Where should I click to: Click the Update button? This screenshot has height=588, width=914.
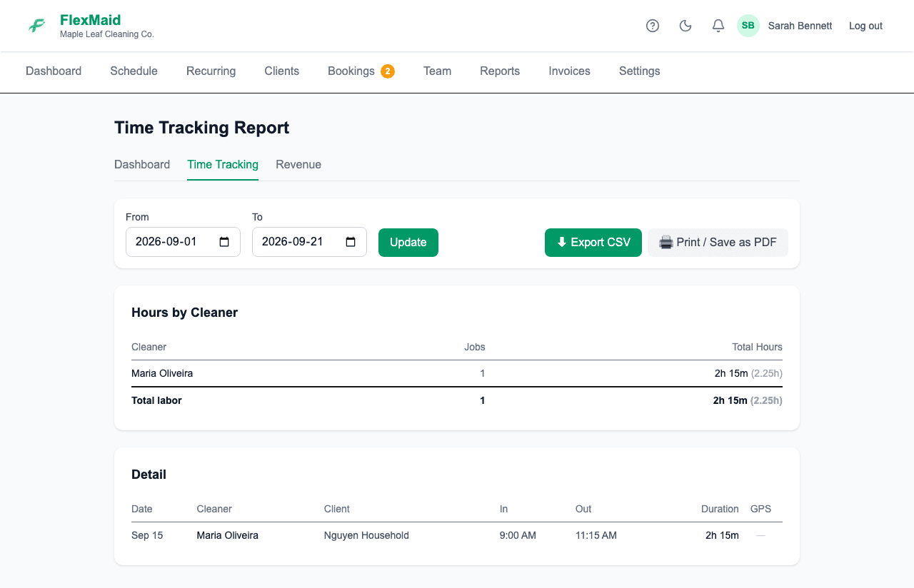pyautogui.click(x=408, y=243)
